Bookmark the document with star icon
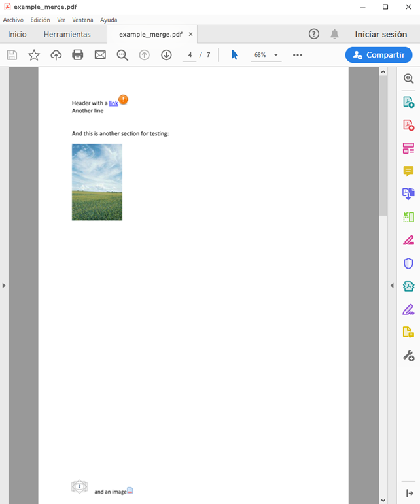The image size is (420, 504). (x=34, y=55)
